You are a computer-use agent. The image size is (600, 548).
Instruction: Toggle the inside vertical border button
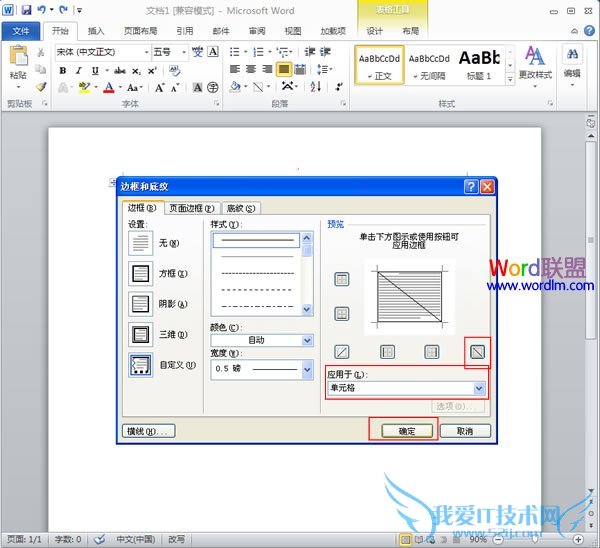[432, 352]
